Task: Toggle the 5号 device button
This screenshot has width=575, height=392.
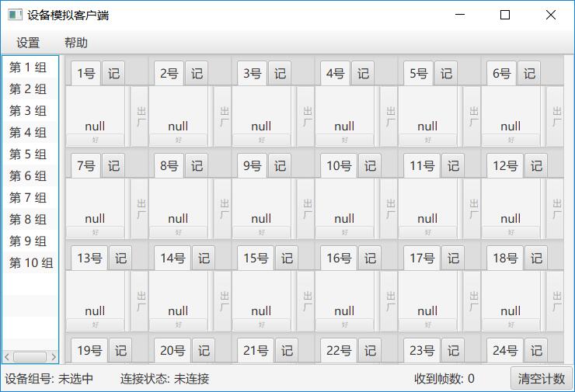Action: pos(418,73)
